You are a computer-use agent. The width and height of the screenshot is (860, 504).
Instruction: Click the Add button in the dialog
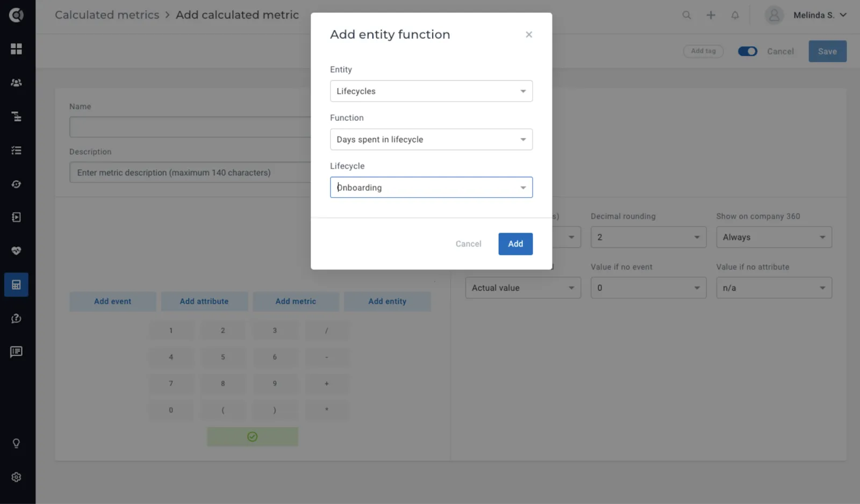515,244
